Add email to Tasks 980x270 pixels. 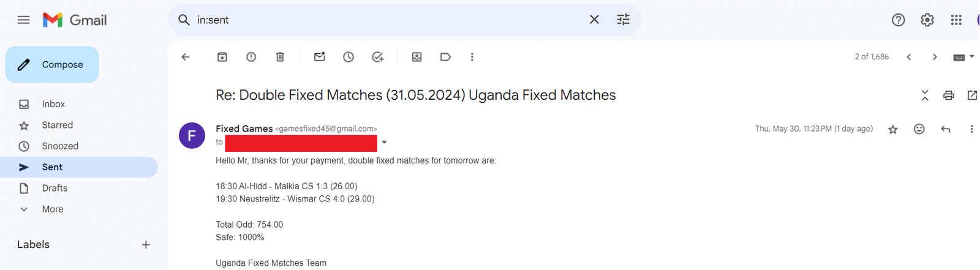click(x=378, y=57)
